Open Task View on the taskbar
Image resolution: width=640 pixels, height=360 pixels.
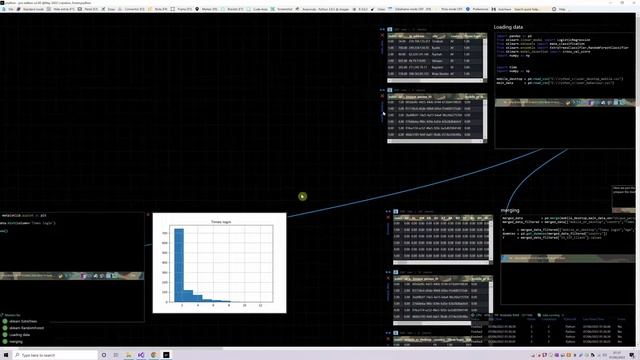coord(116,355)
